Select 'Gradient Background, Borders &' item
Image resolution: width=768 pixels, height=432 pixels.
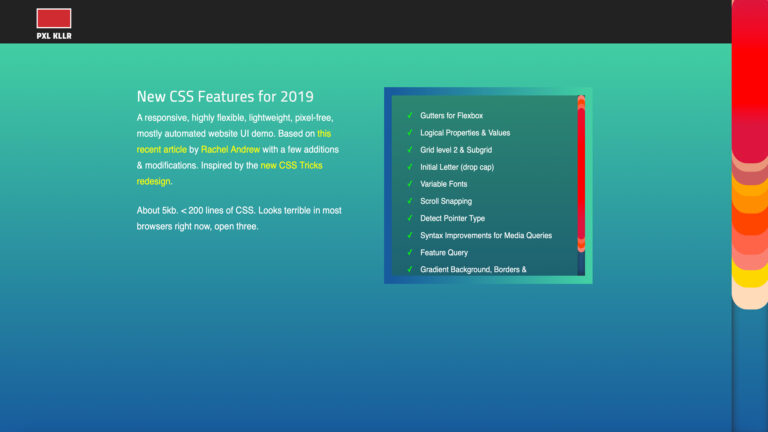(473, 269)
